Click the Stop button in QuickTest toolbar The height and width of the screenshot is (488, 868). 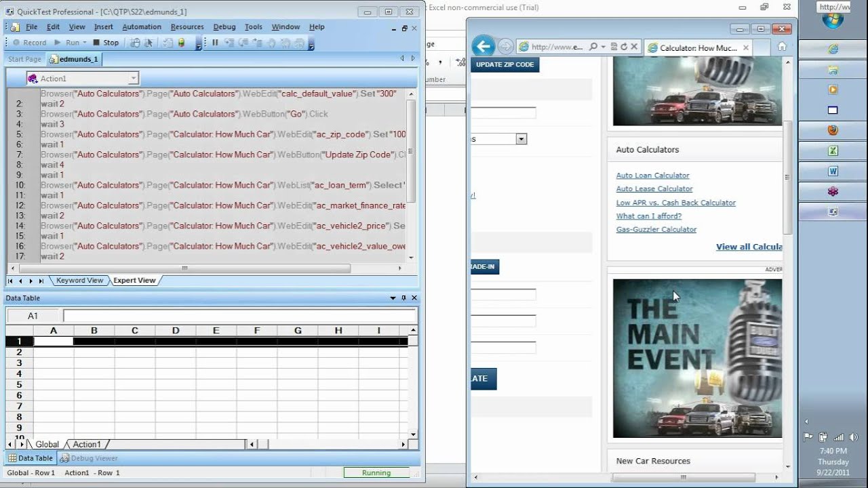point(105,43)
